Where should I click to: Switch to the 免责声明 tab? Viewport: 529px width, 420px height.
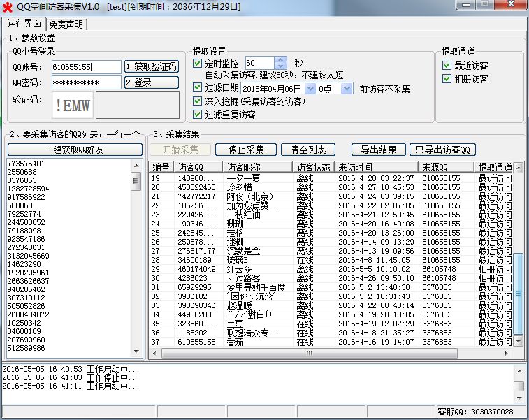66,24
